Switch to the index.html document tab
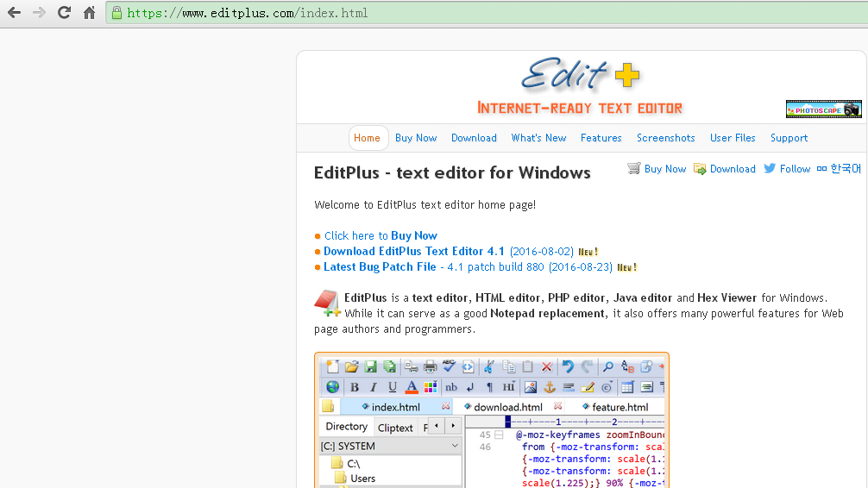868x488 pixels. (x=395, y=407)
